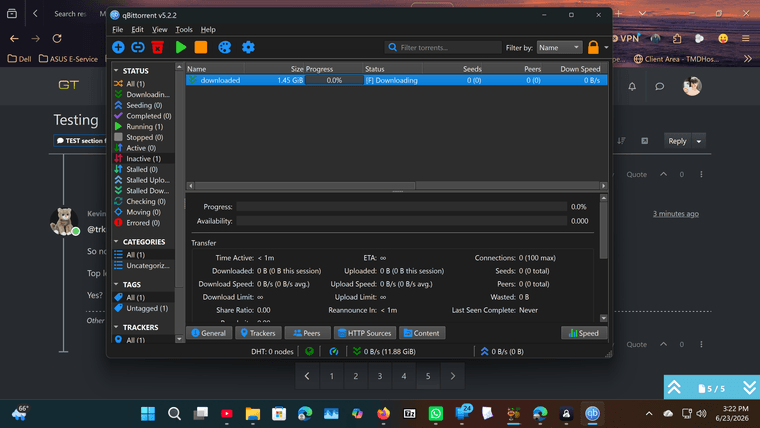Click the Filter torrents search field
Viewport: 760px width, 428px height.
pos(443,48)
